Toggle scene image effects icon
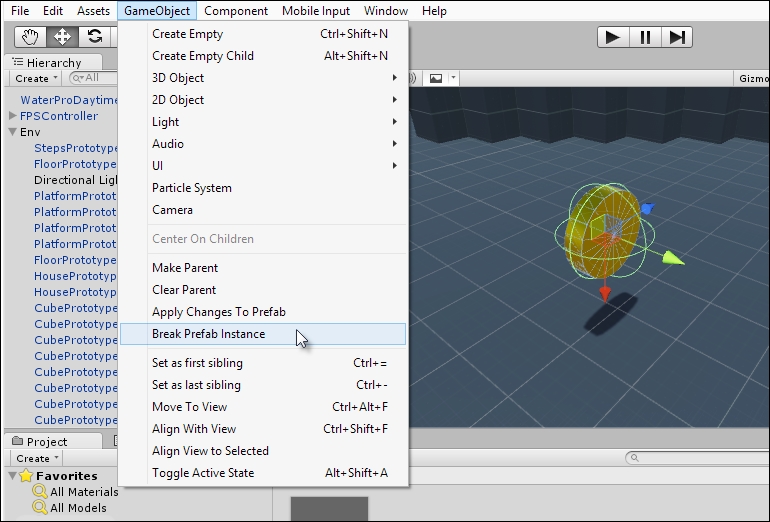Image resolution: width=770 pixels, height=522 pixels. (436, 78)
